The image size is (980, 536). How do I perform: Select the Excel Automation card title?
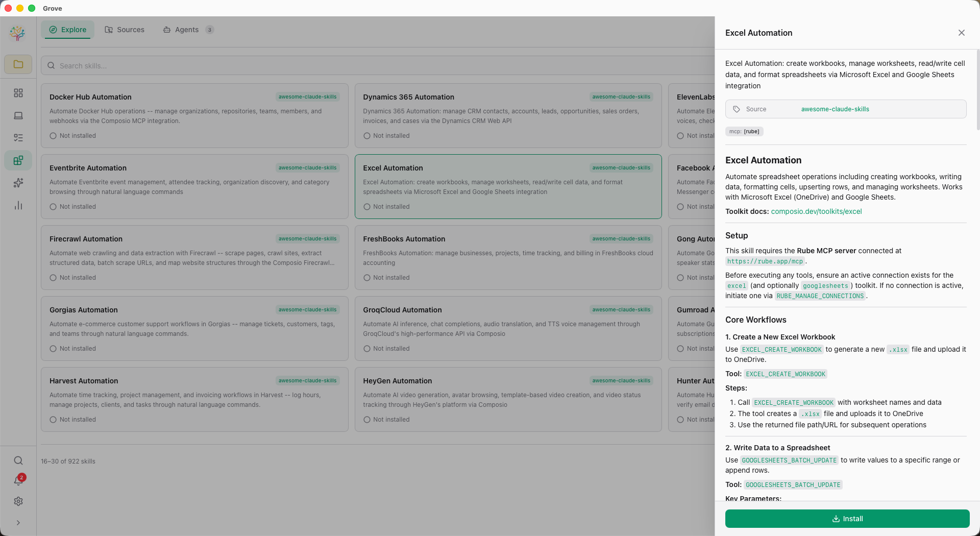(x=393, y=168)
